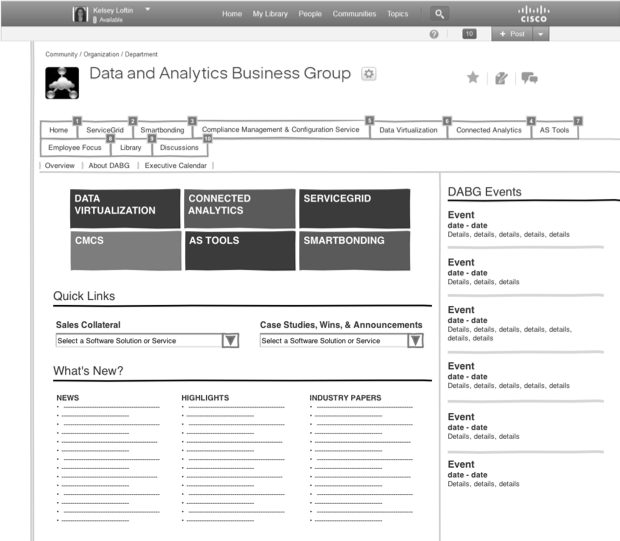Open the help question mark icon
Image resolution: width=620 pixels, height=541 pixels.
click(x=434, y=34)
